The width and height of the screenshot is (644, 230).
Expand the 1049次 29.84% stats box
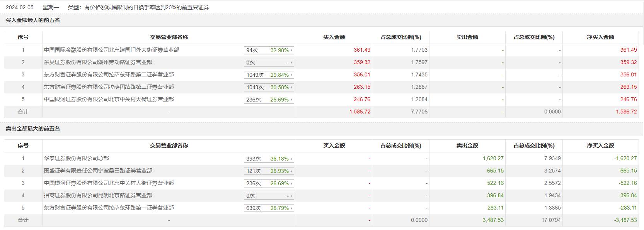[269, 75]
